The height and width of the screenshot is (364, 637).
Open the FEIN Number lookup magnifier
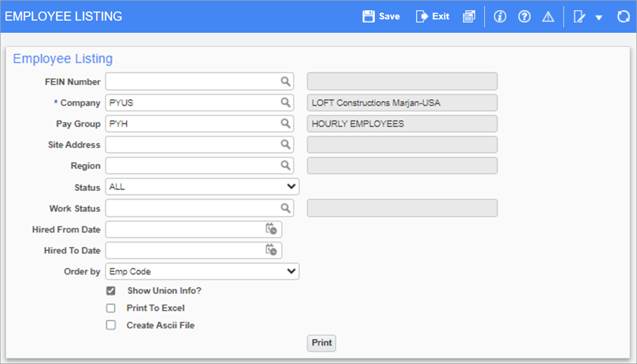coord(285,81)
